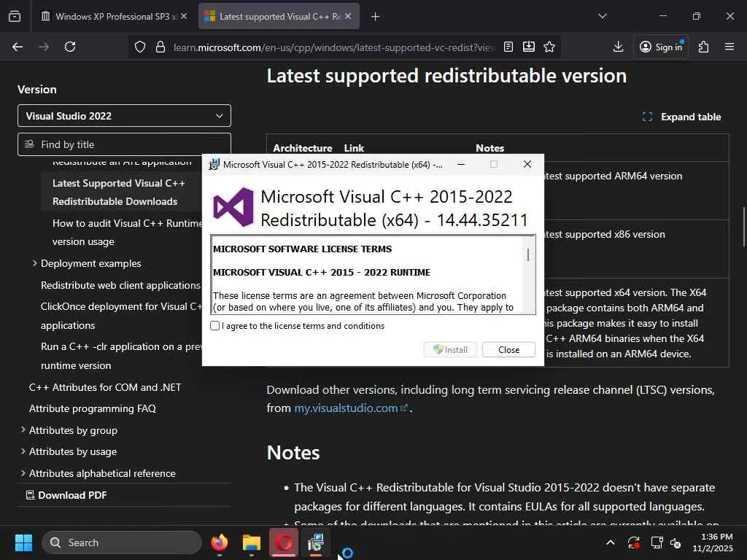This screenshot has width=747, height=560.
Task: Open Firefox from the taskbar
Action: point(220,542)
